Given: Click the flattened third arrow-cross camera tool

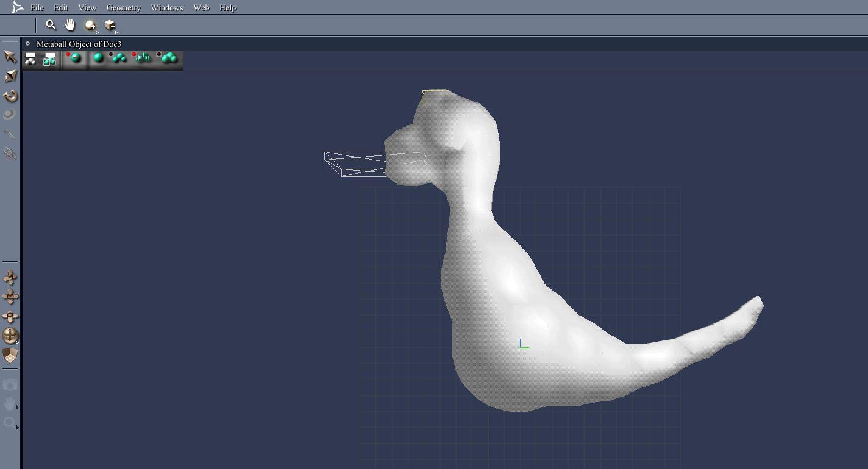Looking at the screenshot, I should (x=10, y=317).
